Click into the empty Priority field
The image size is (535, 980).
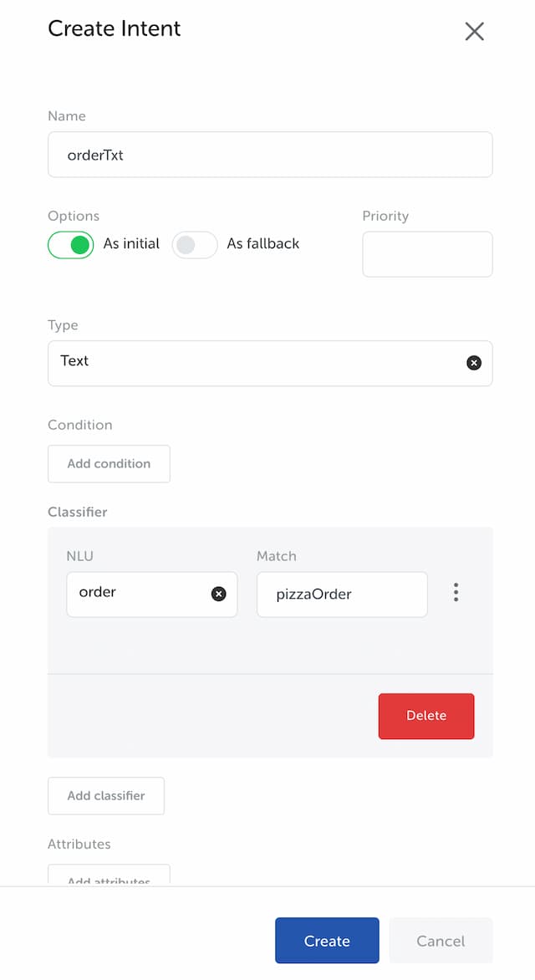[427, 253]
